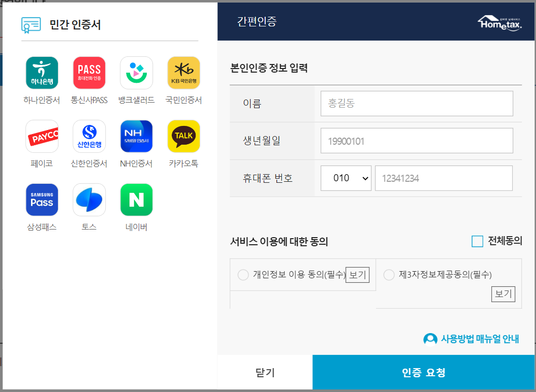Image resolution: width=536 pixels, height=392 pixels.
Task: Select the PAYCO 페이코 icon
Action: coord(42,136)
